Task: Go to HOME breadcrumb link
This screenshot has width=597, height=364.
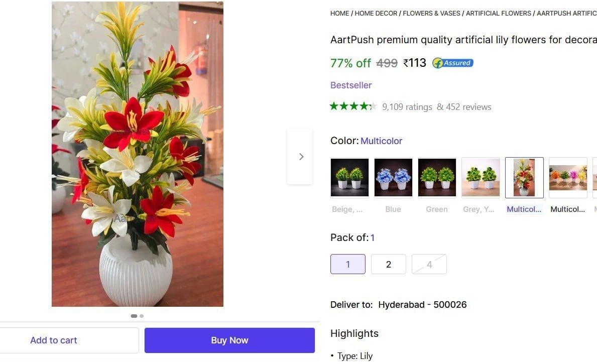Action: [339, 14]
